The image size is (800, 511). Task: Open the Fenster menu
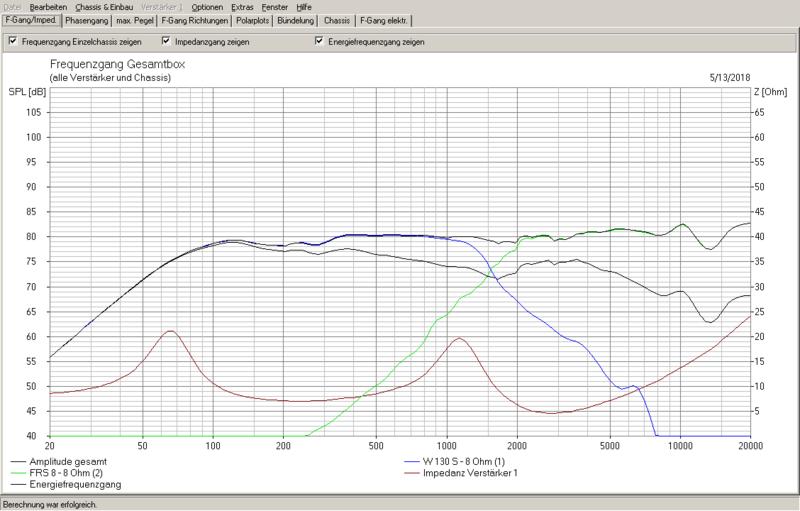(x=276, y=7)
